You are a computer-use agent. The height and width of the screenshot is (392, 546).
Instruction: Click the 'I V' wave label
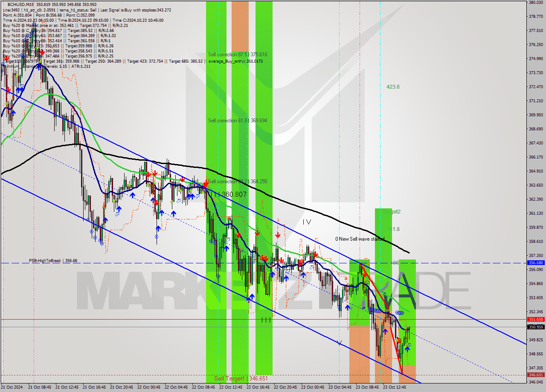coord(307,222)
